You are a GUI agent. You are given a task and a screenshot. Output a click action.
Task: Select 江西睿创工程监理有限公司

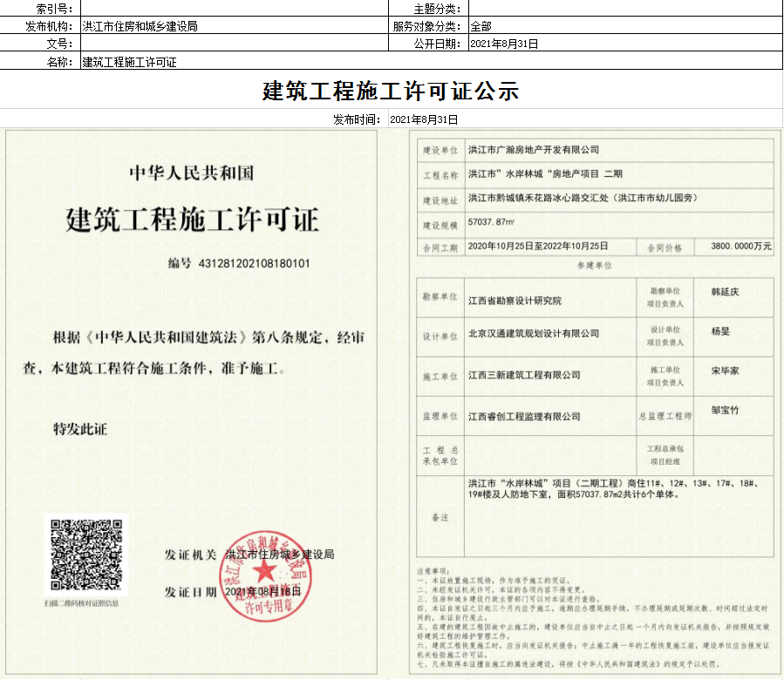pyautogui.click(x=524, y=417)
